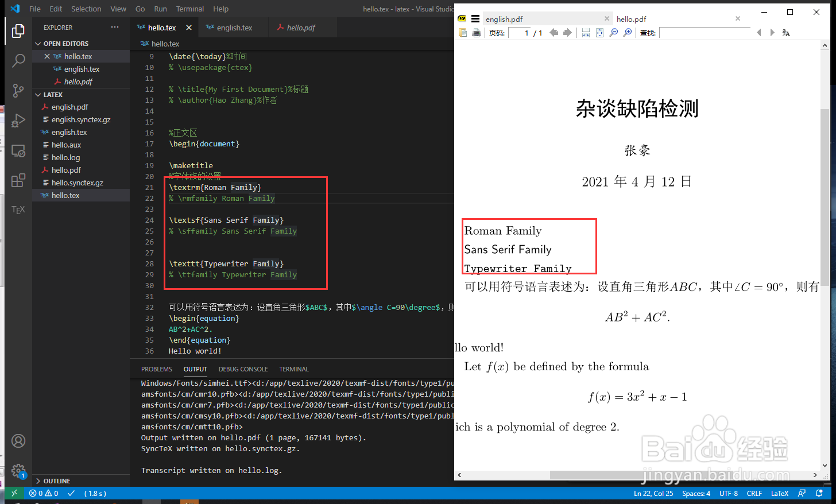Click the PDF viewer open file icon
Image resolution: width=836 pixels, height=504 pixels.
point(463,33)
